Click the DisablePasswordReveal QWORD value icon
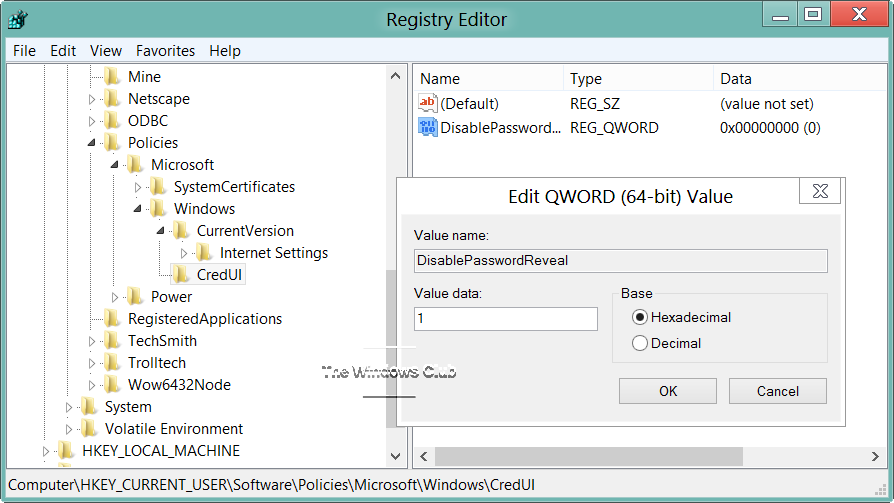 click(x=428, y=127)
